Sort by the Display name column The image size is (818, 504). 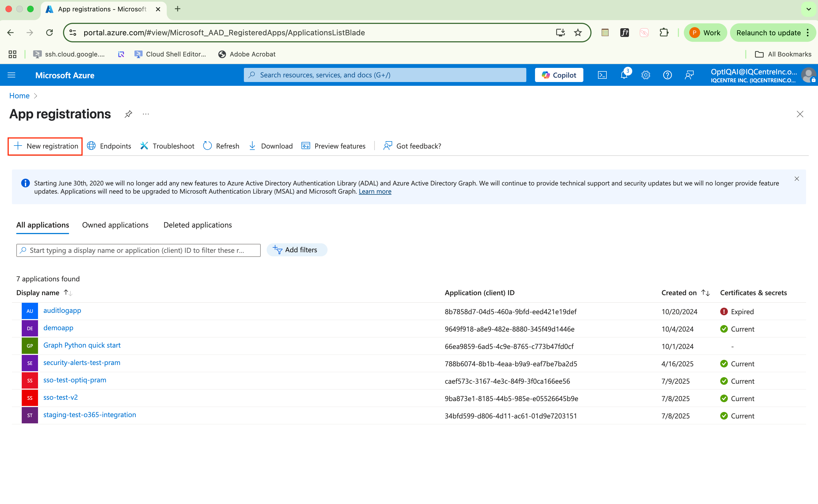(x=44, y=293)
